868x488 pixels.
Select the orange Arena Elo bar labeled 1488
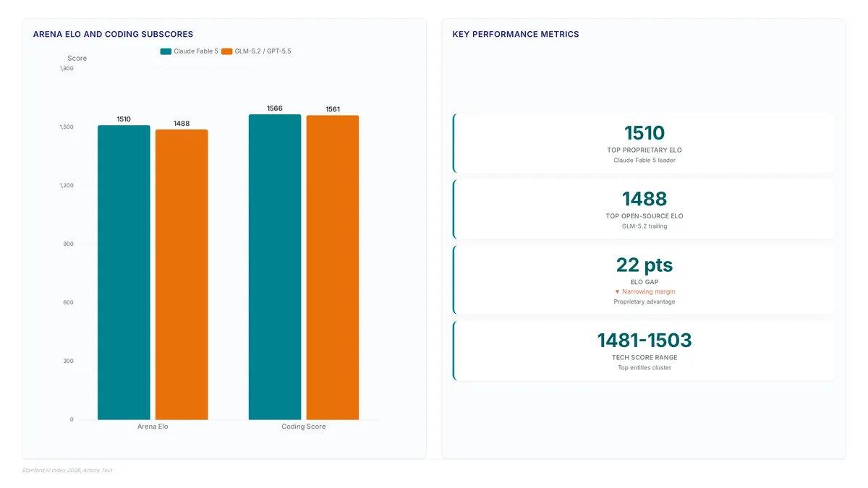[x=182, y=275]
